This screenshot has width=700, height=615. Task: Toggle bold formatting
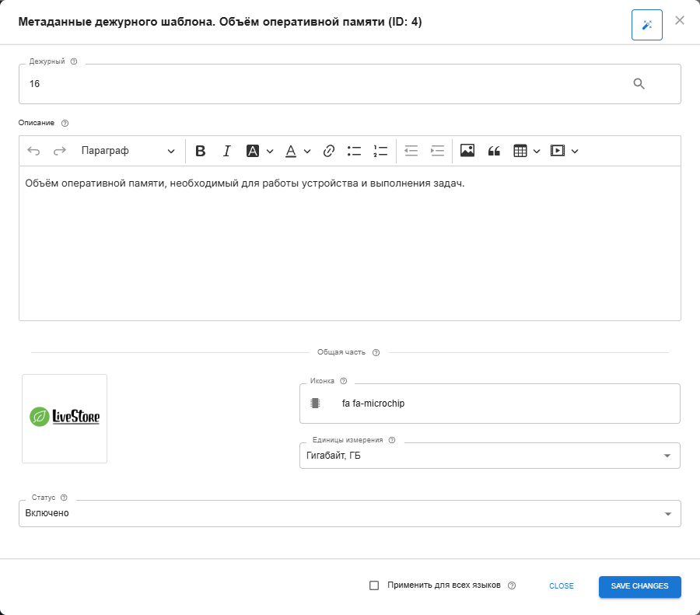tap(201, 151)
